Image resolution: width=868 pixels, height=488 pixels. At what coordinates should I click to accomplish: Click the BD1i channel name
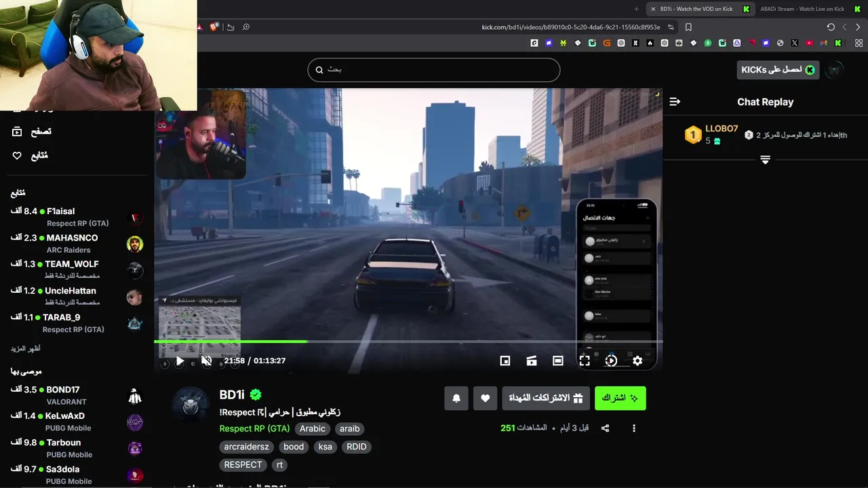[232, 394]
